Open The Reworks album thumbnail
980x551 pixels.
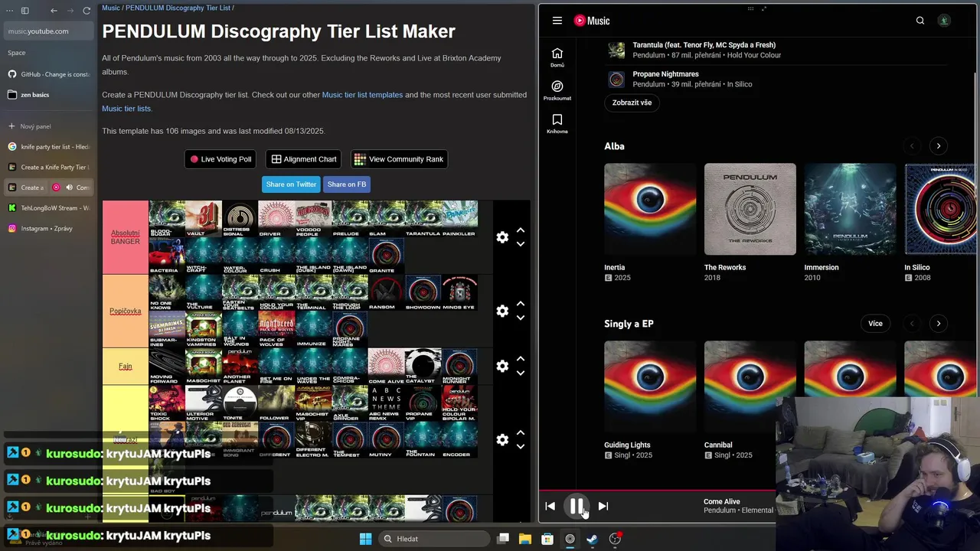(x=750, y=209)
